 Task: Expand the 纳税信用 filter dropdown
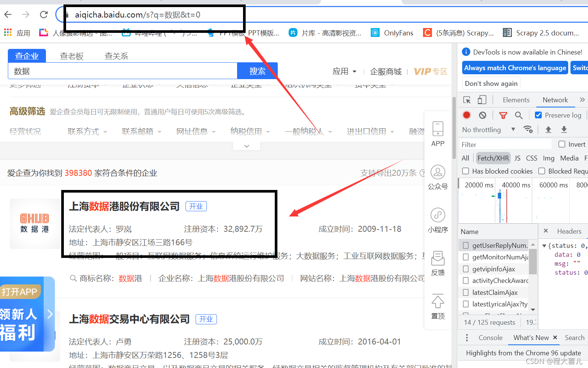[x=250, y=131]
